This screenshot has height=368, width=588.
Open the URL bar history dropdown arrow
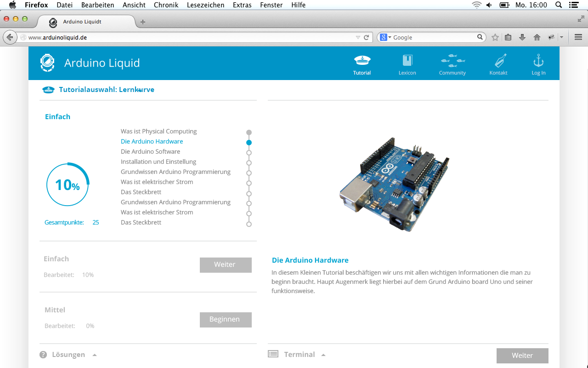[x=358, y=37]
